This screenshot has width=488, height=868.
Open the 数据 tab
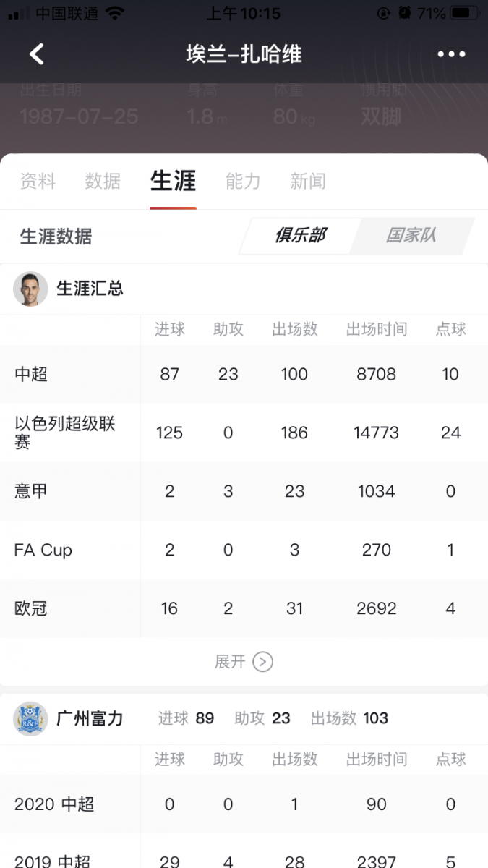[x=103, y=182]
